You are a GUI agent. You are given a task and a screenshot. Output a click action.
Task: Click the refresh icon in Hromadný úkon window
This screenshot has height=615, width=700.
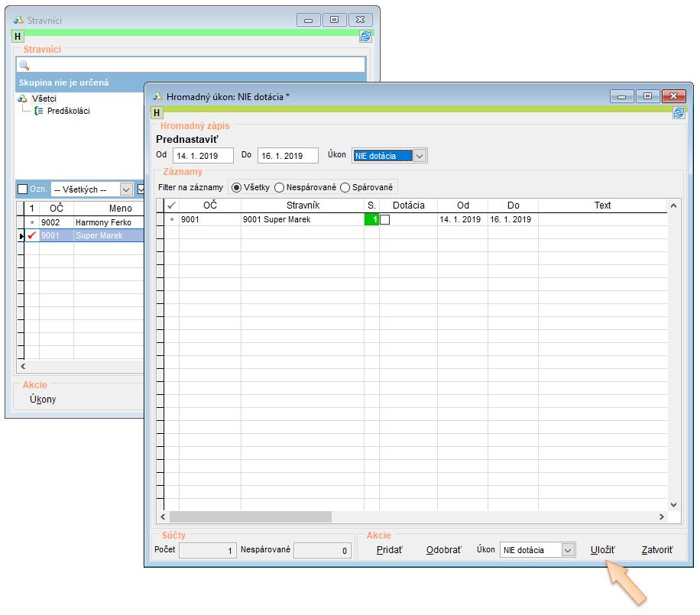tap(678, 113)
